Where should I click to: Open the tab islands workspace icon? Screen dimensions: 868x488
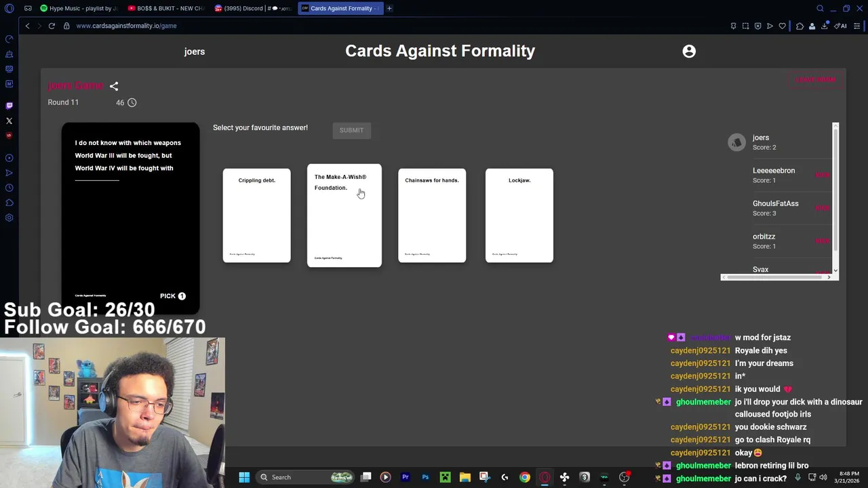point(28,8)
